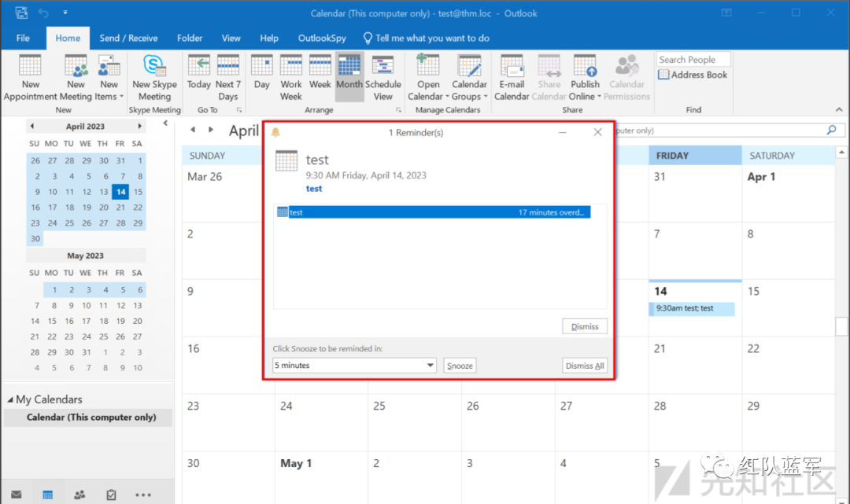Open the 9:30am test appointment on Friday 14
Image resolution: width=850 pixels, height=504 pixels.
pyautogui.click(x=692, y=308)
